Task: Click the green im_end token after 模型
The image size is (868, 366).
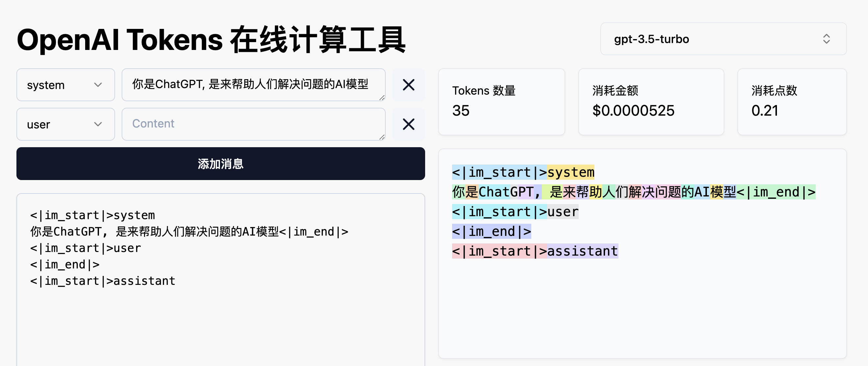Action: pos(776,192)
